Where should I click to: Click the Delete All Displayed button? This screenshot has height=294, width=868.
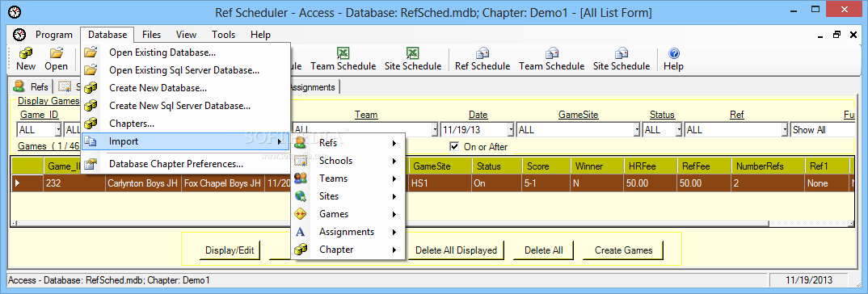click(456, 250)
